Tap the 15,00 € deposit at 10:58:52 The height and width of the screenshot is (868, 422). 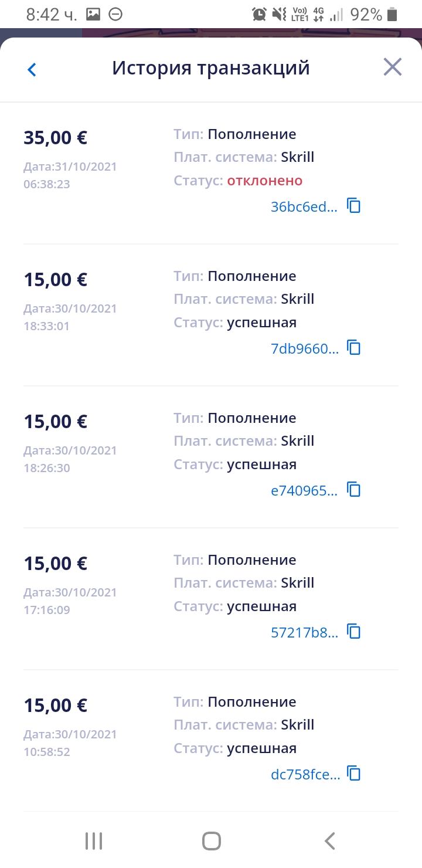(x=55, y=706)
